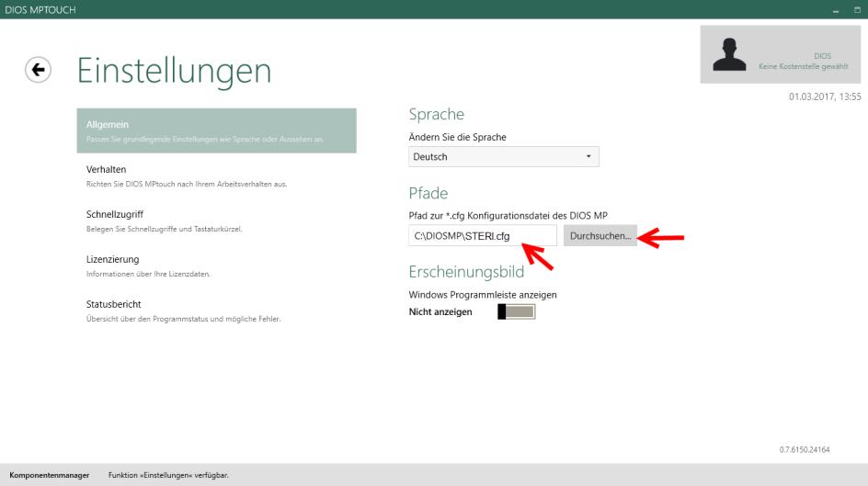868x486 pixels.
Task: Open the Lizenzierung section
Action: coord(216,266)
